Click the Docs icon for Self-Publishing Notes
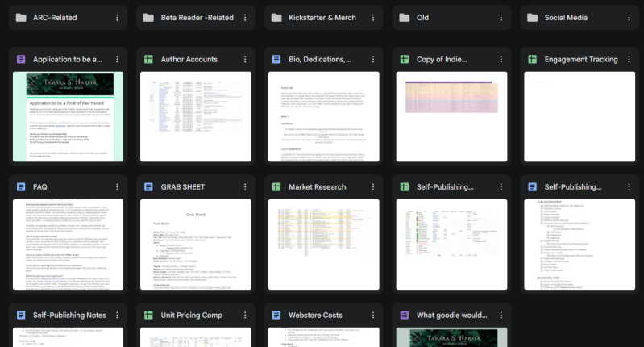The height and width of the screenshot is (347, 644). 21,315
